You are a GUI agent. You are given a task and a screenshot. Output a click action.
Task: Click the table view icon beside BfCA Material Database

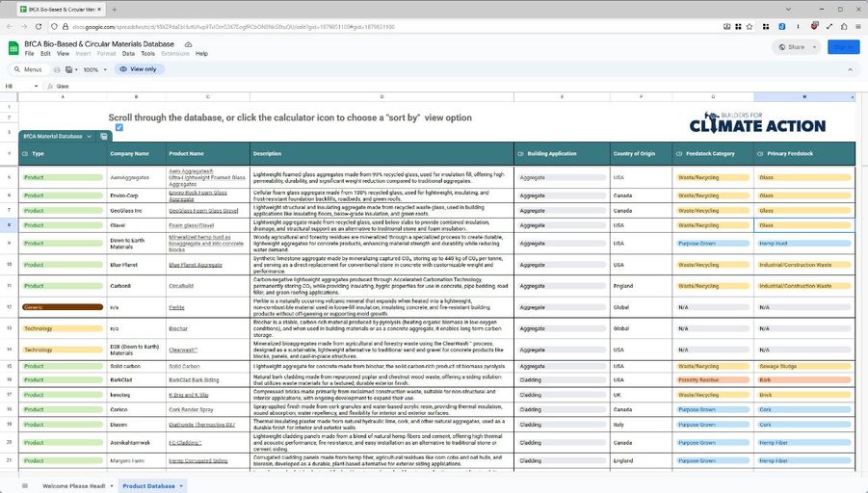tap(104, 136)
